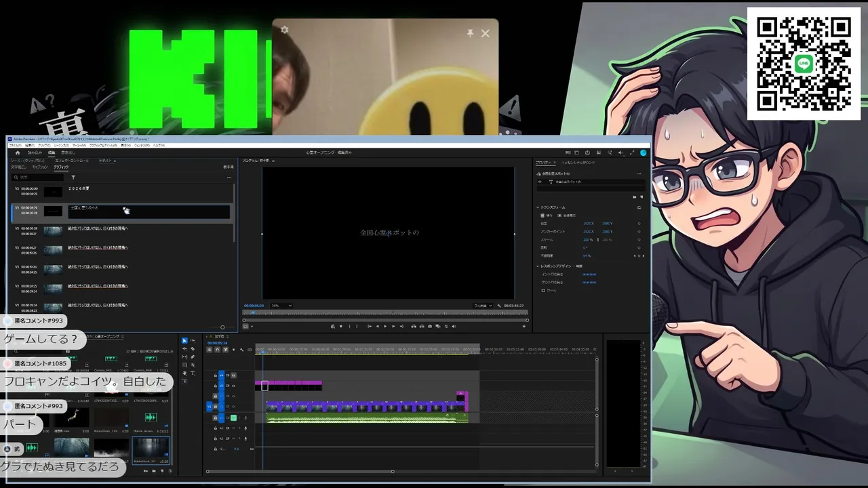Open the user profile avatar

[x=643, y=152]
